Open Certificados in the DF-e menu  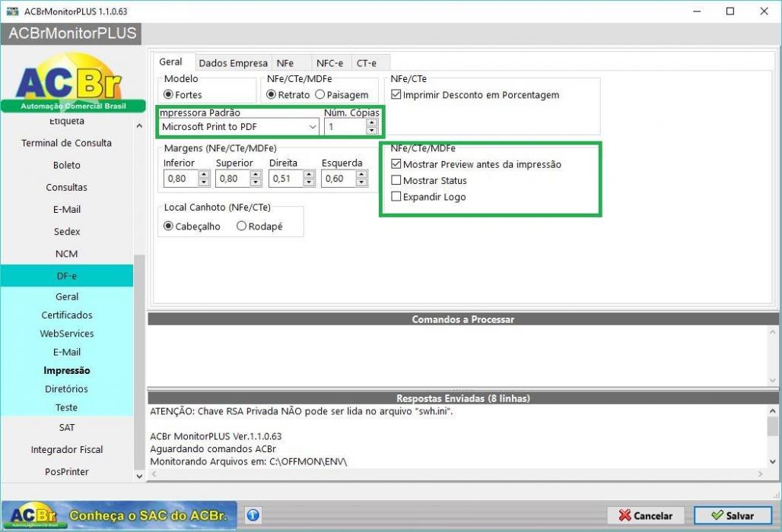tap(67, 315)
